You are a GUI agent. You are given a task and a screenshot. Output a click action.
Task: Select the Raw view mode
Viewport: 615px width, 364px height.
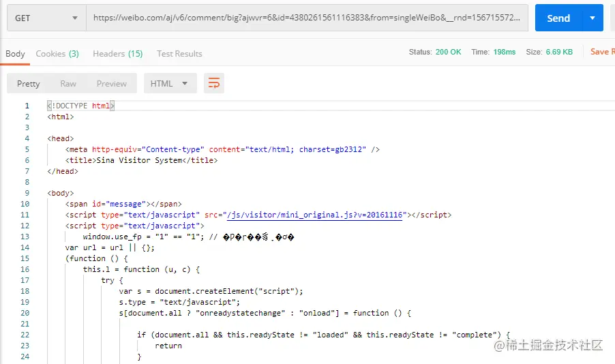point(68,84)
